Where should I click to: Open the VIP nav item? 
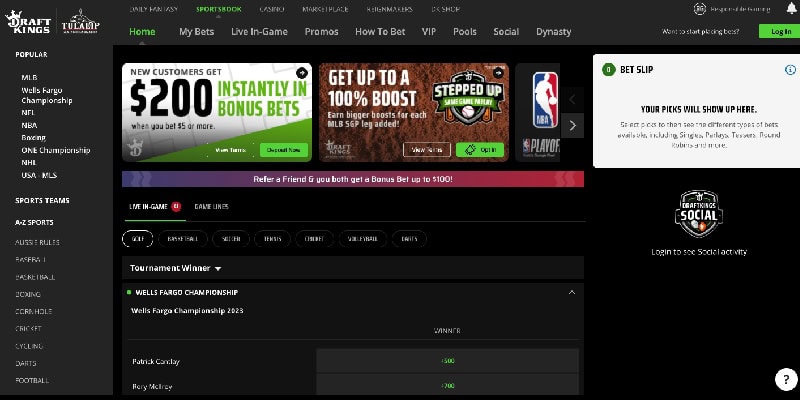[x=429, y=32]
